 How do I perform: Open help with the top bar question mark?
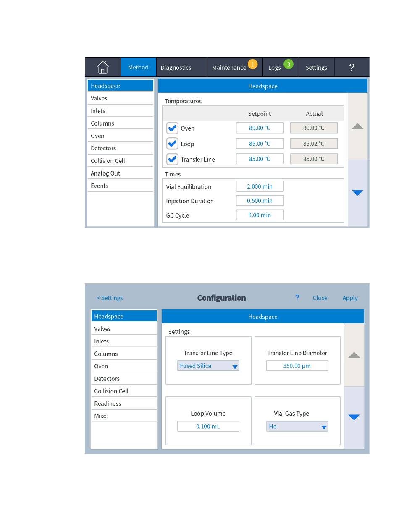click(x=352, y=67)
